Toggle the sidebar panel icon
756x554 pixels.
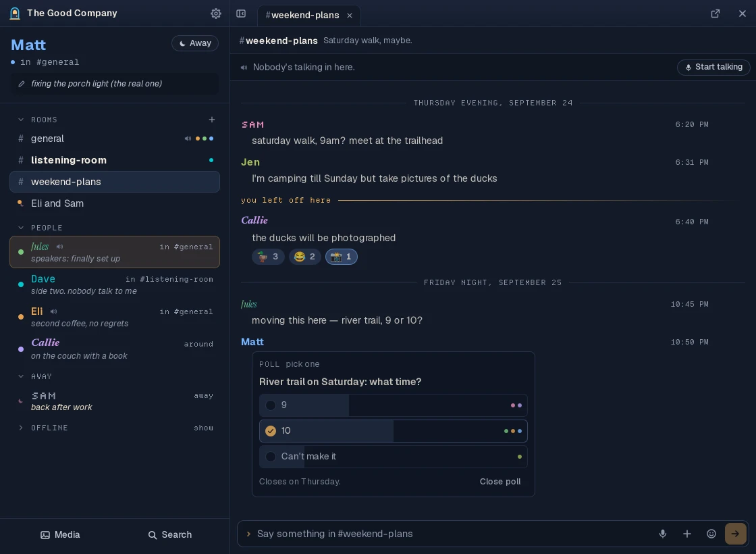coord(241,14)
